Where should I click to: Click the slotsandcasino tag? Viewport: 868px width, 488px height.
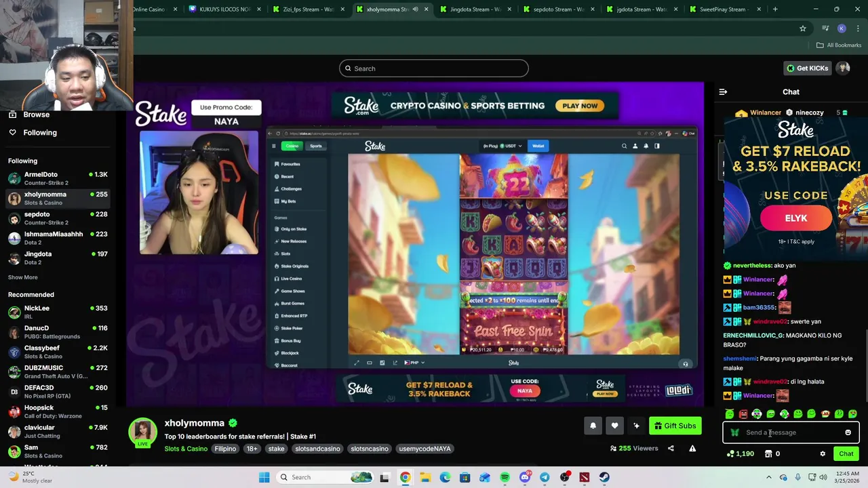point(317,449)
